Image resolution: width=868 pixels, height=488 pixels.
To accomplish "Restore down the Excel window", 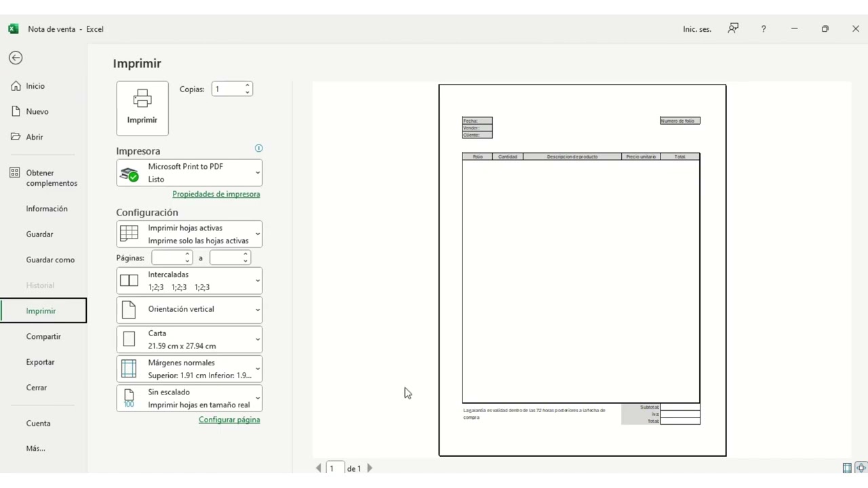I will (x=825, y=28).
